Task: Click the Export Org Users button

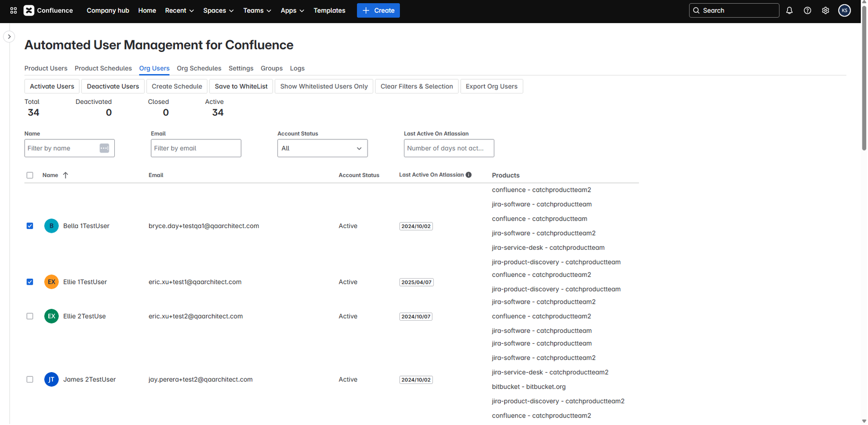Action: point(491,86)
